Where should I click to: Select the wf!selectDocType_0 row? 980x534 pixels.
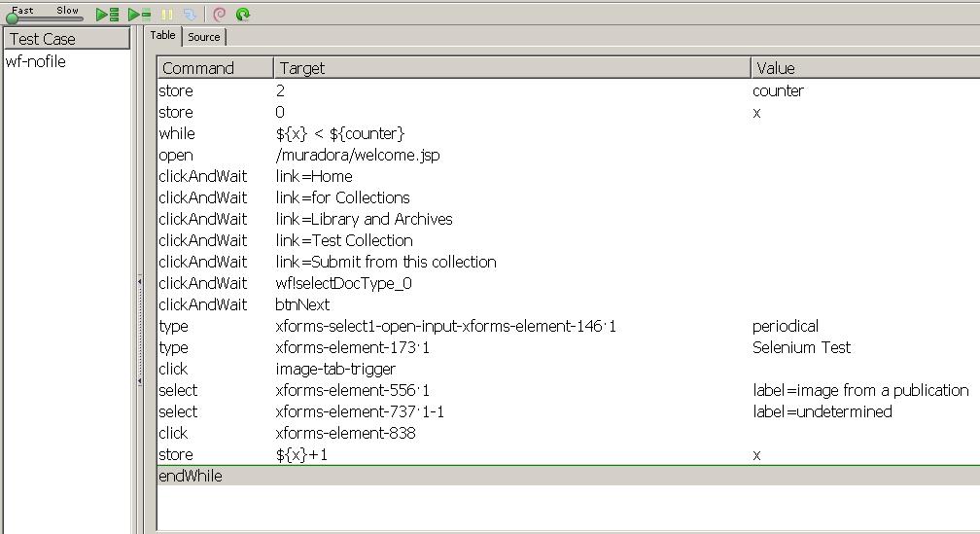pyautogui.click(x=568, y=283)
